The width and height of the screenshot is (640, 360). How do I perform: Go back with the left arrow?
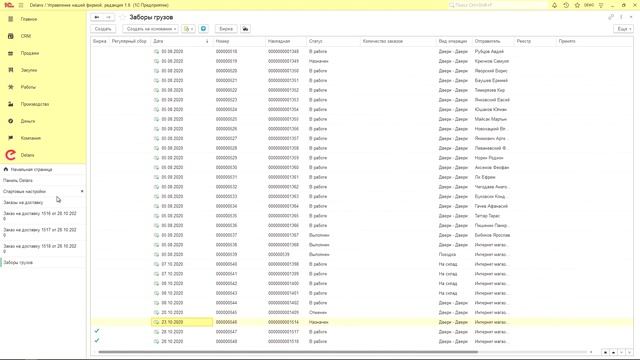coord(97,17)
